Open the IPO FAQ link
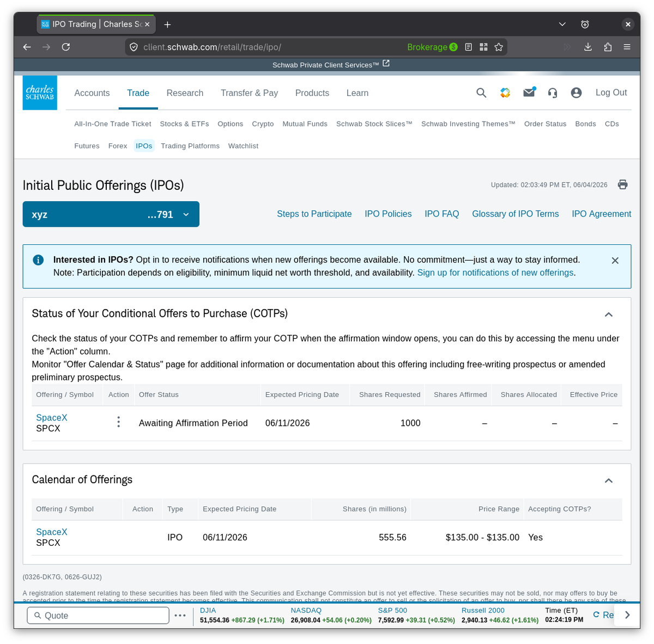Screen dimensions: 654x644 click(x=442, y=214)
